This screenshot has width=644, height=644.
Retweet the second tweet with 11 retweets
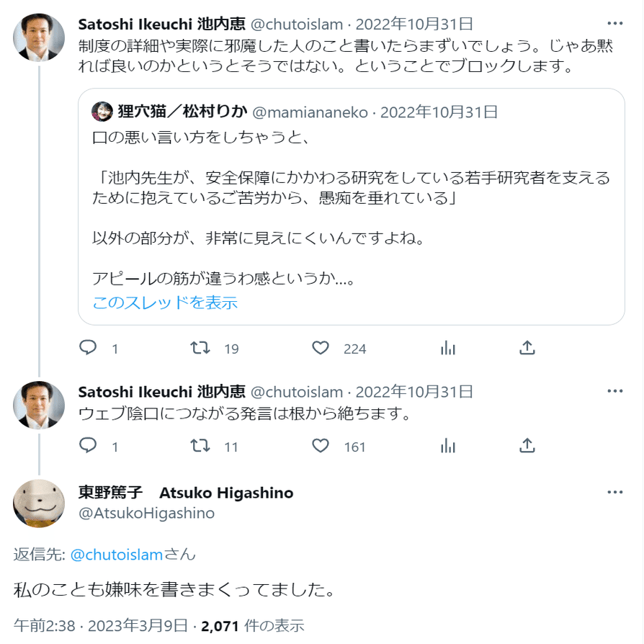point(200,446)
